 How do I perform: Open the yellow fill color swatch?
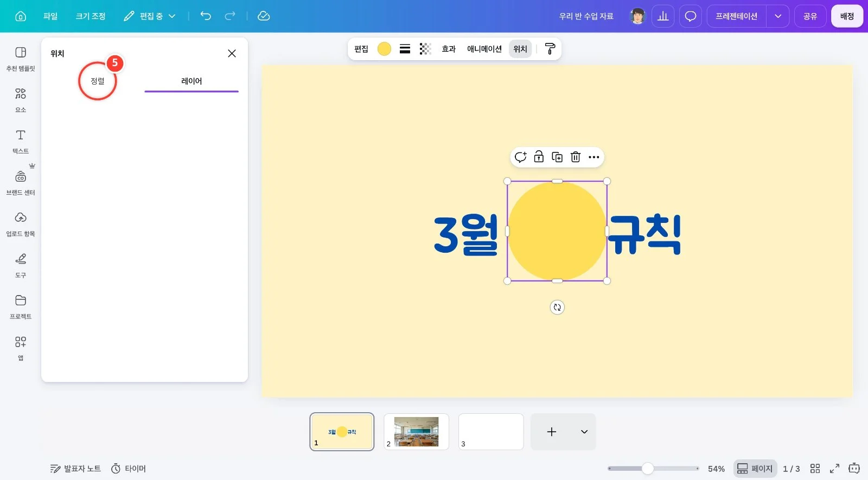click(x=384, y=49)
